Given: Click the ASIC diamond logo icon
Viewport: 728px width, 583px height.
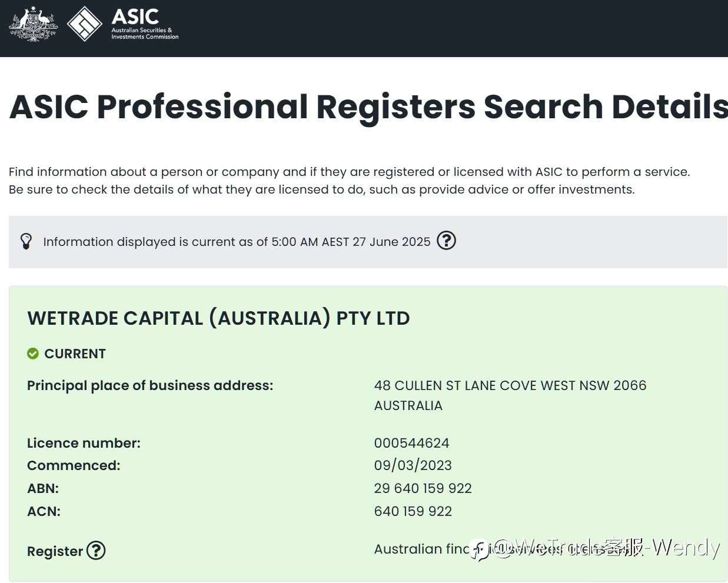Looking at the screenshot, I should (x=85, y=24).
